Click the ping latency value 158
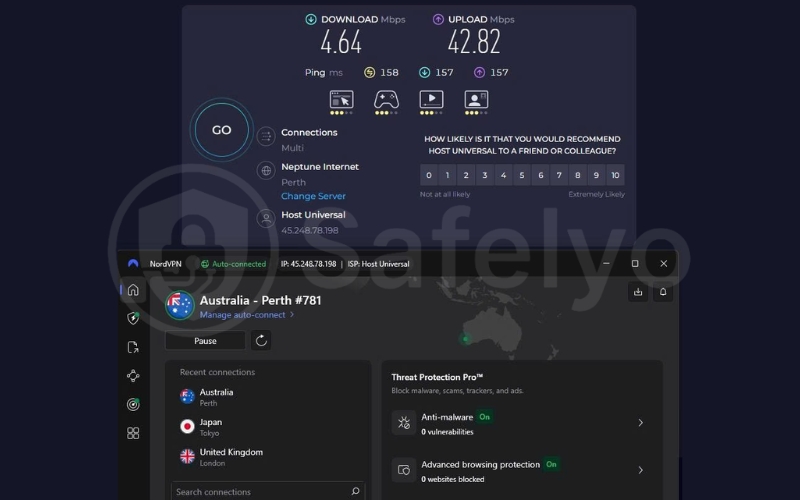Screen dimensions: 800x500 point(389,72)
